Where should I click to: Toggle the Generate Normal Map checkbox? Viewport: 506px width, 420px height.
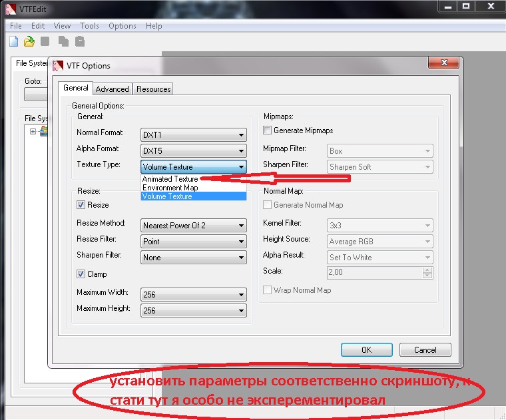pyautogui.click(x=267, y=205)
